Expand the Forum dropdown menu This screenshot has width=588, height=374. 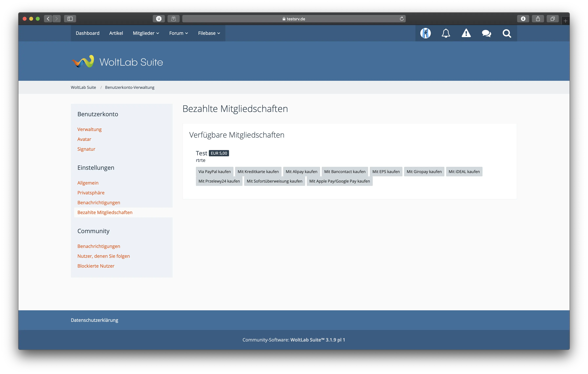pyautogui.click(x=178, y=33)
